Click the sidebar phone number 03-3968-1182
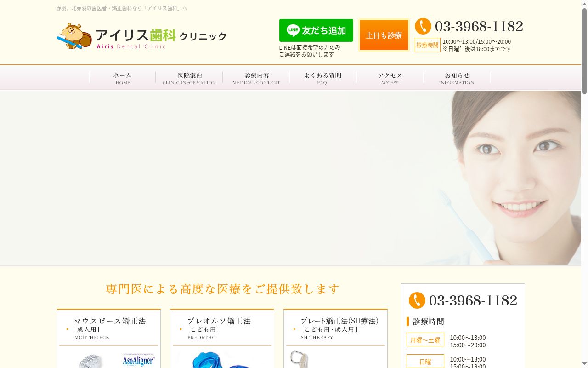 [x=473, y=300]
